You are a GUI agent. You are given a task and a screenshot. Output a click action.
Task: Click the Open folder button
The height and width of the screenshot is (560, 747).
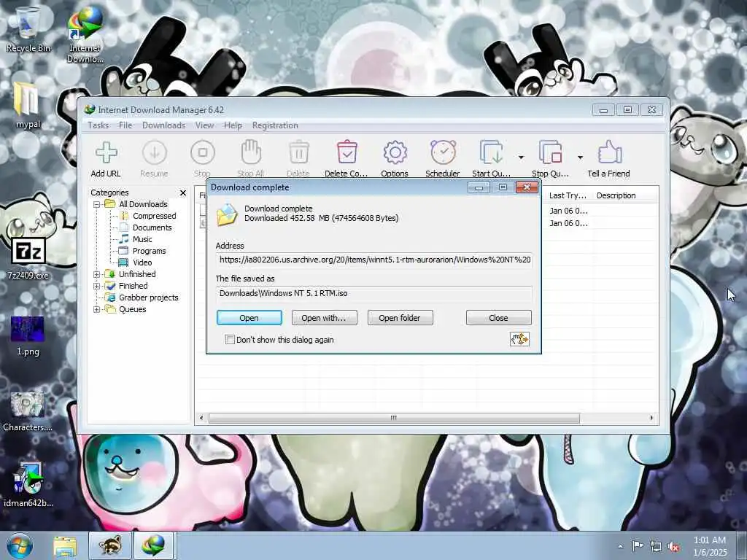(x=400, y=318)
